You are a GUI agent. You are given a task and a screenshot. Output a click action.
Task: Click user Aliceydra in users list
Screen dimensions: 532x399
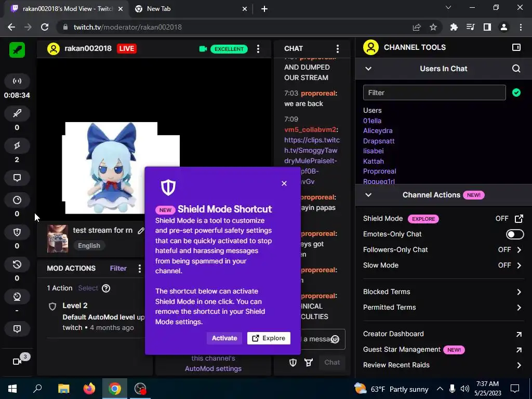(378, 131)
